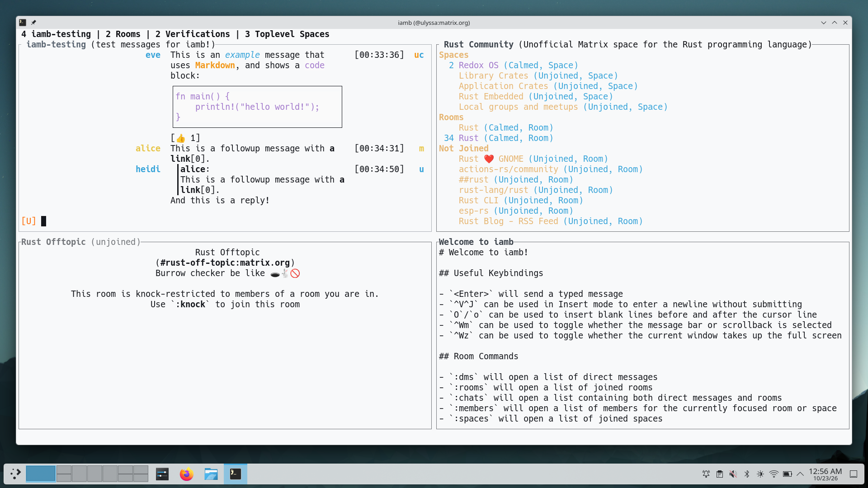The image size is (868, 488).
Task: Select Library Crates space row
Action: (x=538, y=75)
